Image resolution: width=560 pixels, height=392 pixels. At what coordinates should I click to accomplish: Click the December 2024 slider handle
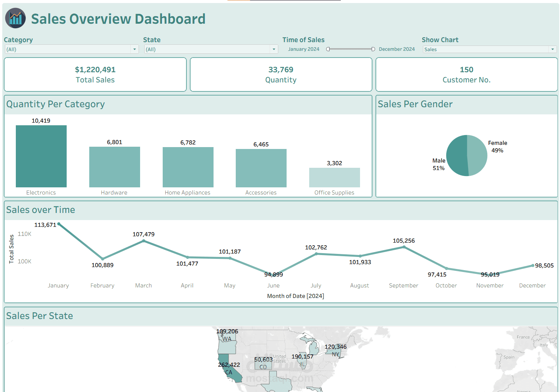[373, 49]
